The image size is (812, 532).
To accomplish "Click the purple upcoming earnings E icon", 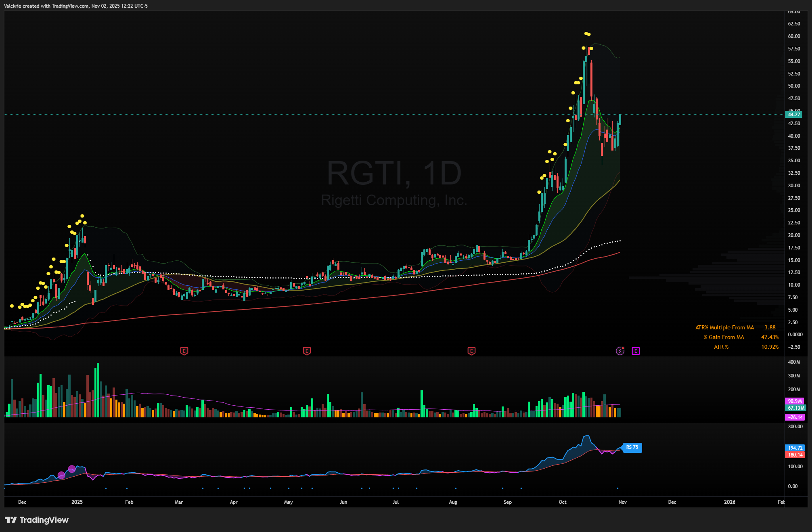I will [636, 351].
